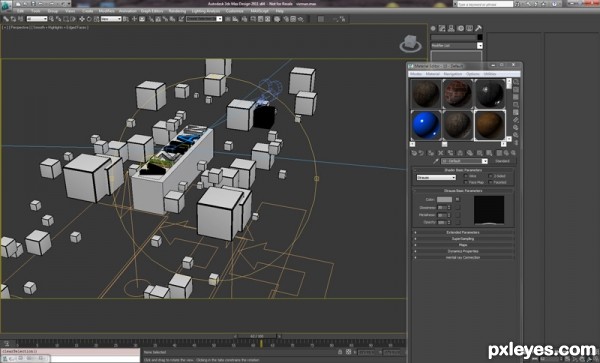The height and width of the screenshot is (363, 600).
Task: Click Sample Type icon beside sample slots
Action: pyautogui.click(x=516, y=81)
